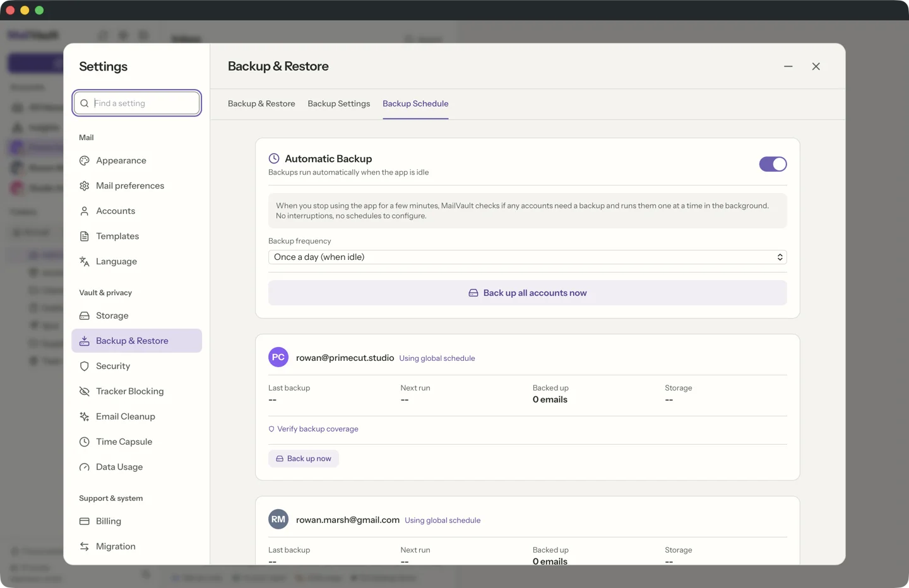
Task: Switch to Backup & Restore tab
Action: click(x=261, y=103)
